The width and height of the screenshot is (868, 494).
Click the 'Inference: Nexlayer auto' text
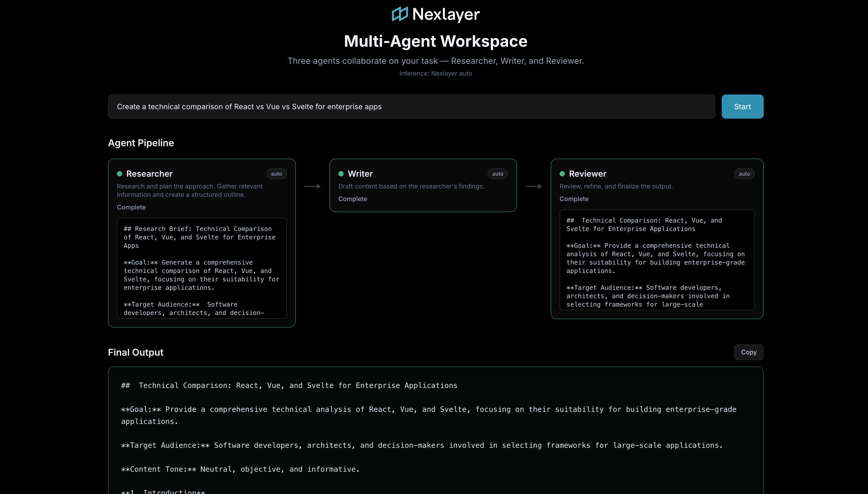[436, 73]
